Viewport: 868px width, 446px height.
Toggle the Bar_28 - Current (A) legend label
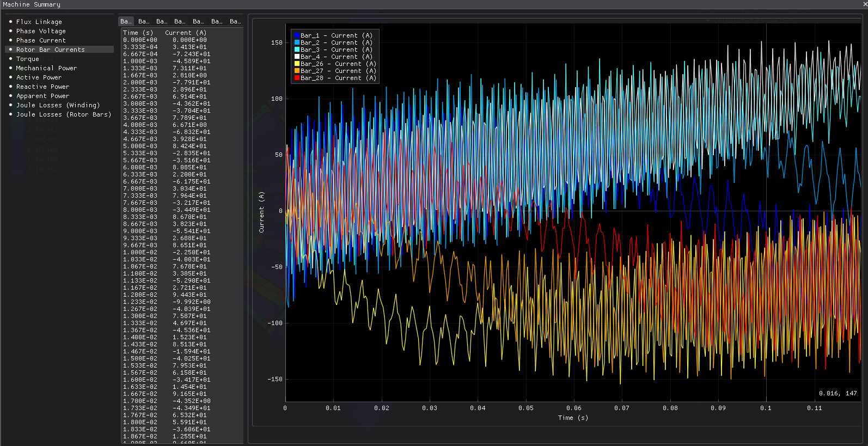point(339,78)
